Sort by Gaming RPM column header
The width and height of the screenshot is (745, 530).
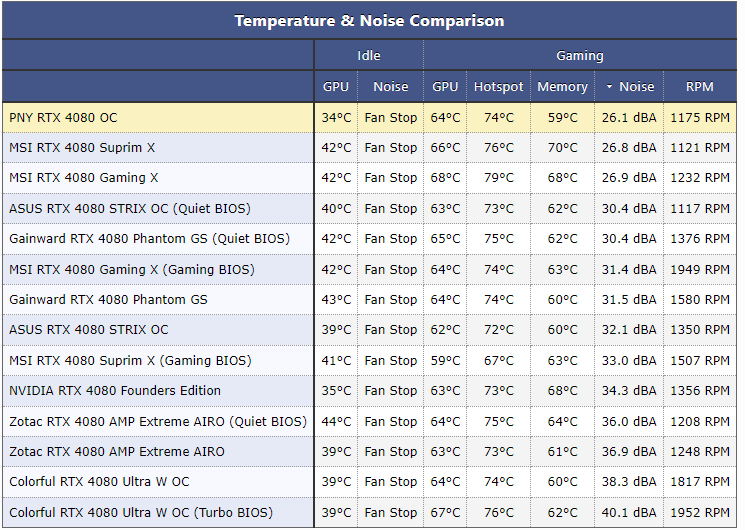click(x=700, y=87)
